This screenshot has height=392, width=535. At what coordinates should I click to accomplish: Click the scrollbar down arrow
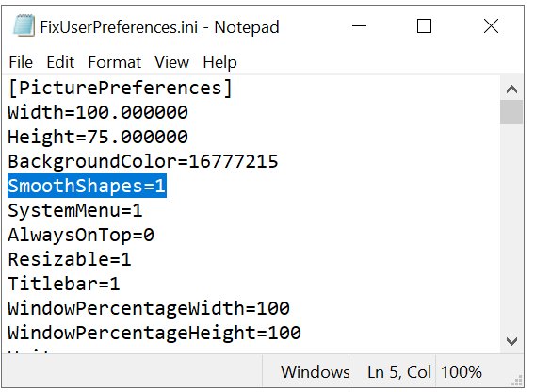point(511,341)
